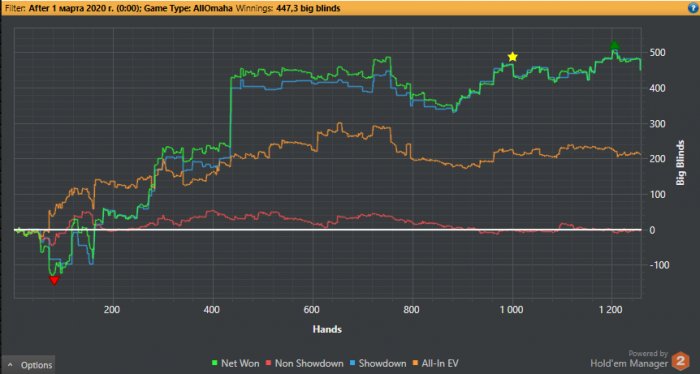700x374 pixels.
Task: Click the blue help icon in the filter bar
Action: click(x=693, y=8)
